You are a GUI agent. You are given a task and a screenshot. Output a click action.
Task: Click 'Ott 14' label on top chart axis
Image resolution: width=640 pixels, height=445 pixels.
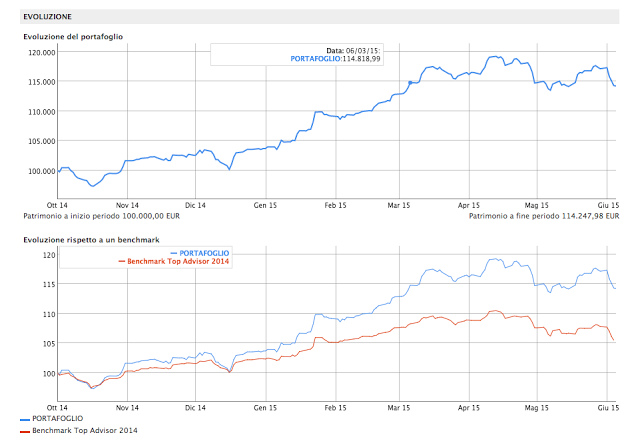point(69,205)
